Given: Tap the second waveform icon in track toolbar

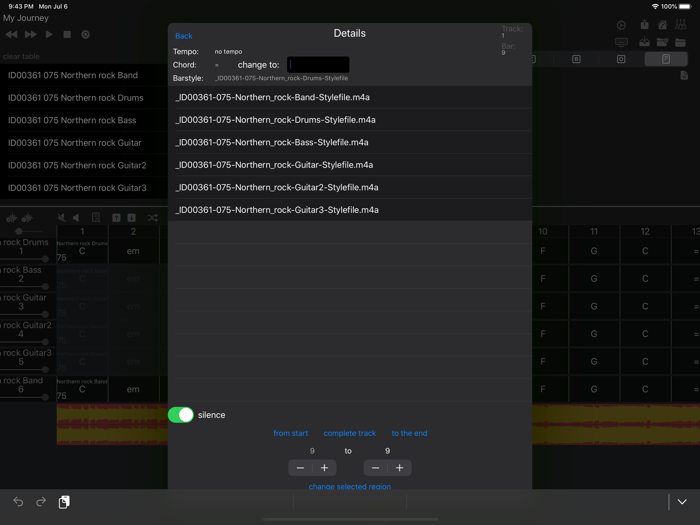Looking at the screenshot, I should pyautogui.click(x=27, y=218).
